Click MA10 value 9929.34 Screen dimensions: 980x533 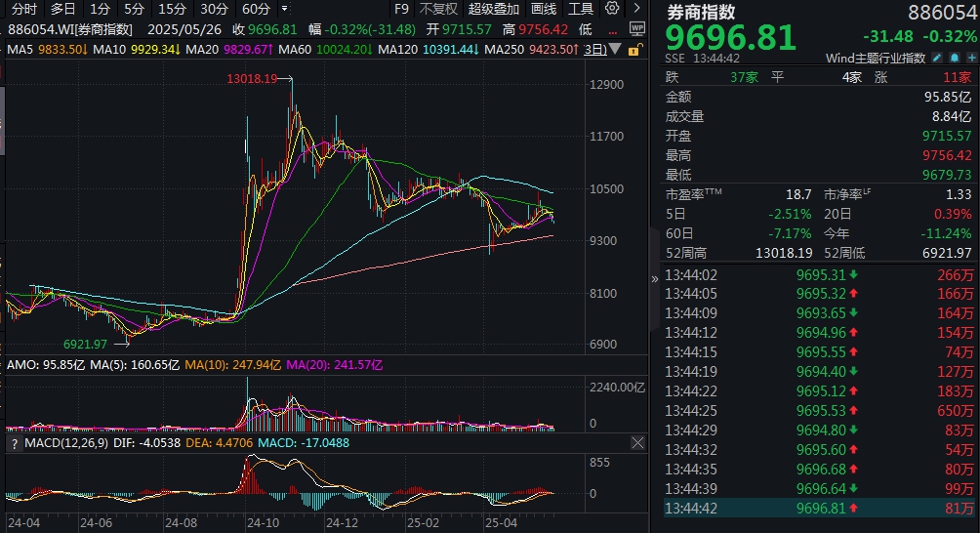point(155,49)
